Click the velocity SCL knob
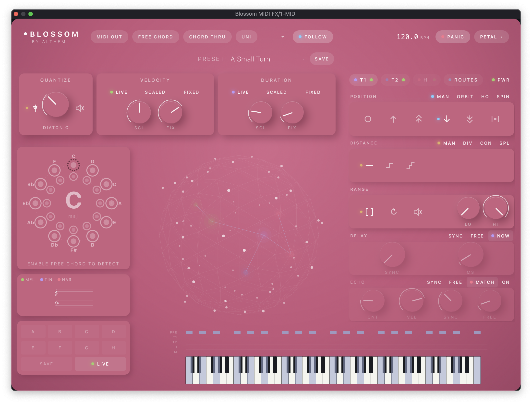 [x=139, y=112]
